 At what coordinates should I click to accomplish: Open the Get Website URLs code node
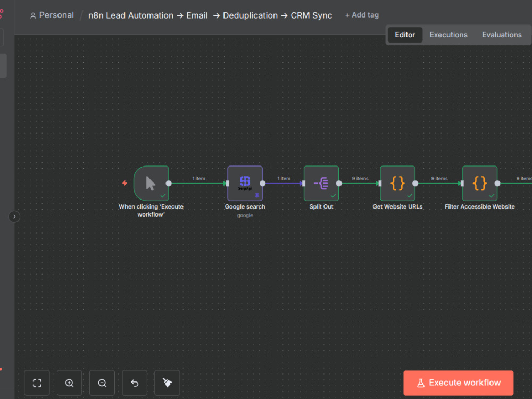397,183
